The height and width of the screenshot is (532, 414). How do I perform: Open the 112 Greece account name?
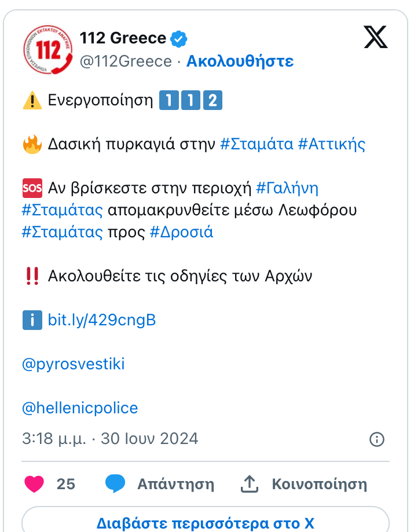pyautogui.click(x=123, y=39)
